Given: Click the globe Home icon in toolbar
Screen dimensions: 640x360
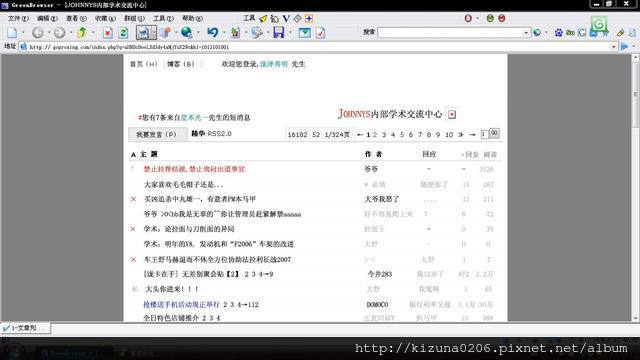Looking at the screenshot, I should [187, 33].
